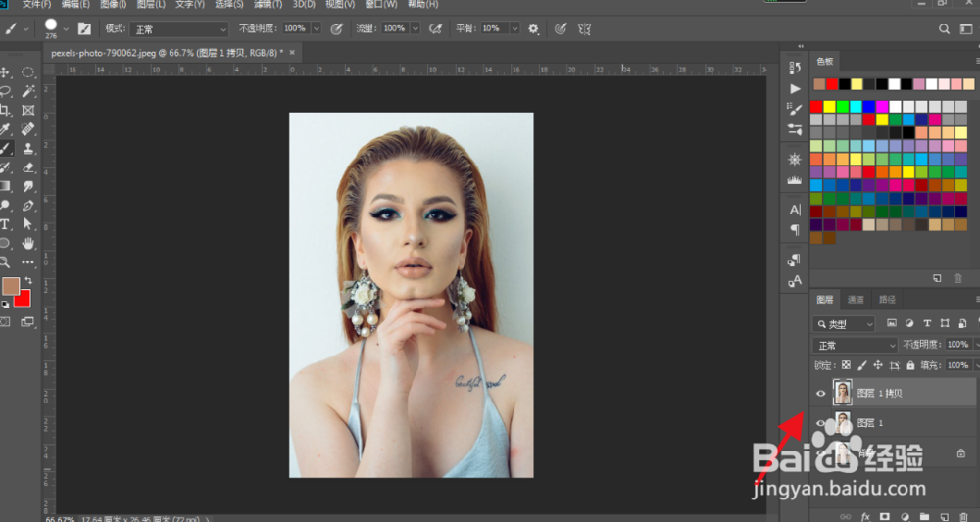Select the Magic Wand tool
The height and width of the screenshot is (522, 980).
(x=28, y=91)
